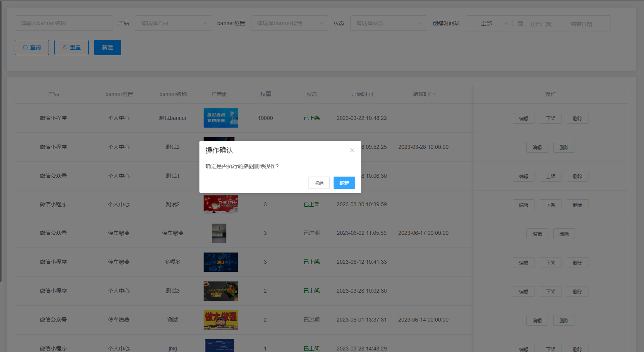Screen dimensions: 644x352
Task: Open the jhkj ad thumbnail
Action: [219, 345]
